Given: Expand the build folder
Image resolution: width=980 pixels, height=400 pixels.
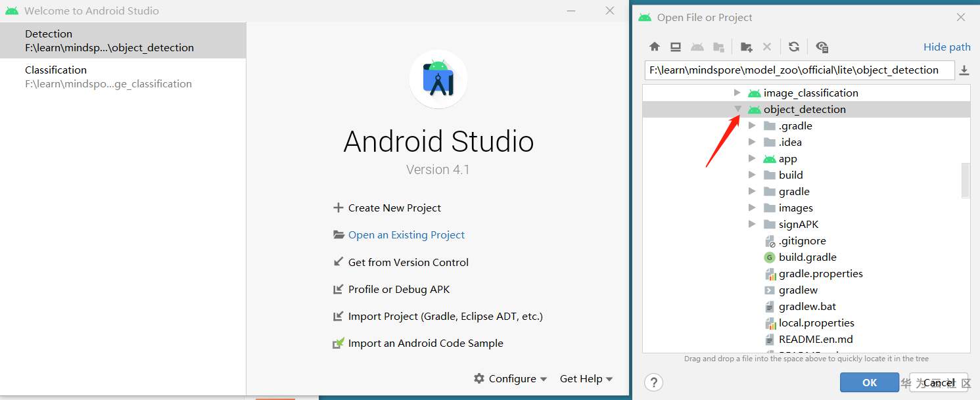Looking at the screenshot, I should click(x=753, y=175).
